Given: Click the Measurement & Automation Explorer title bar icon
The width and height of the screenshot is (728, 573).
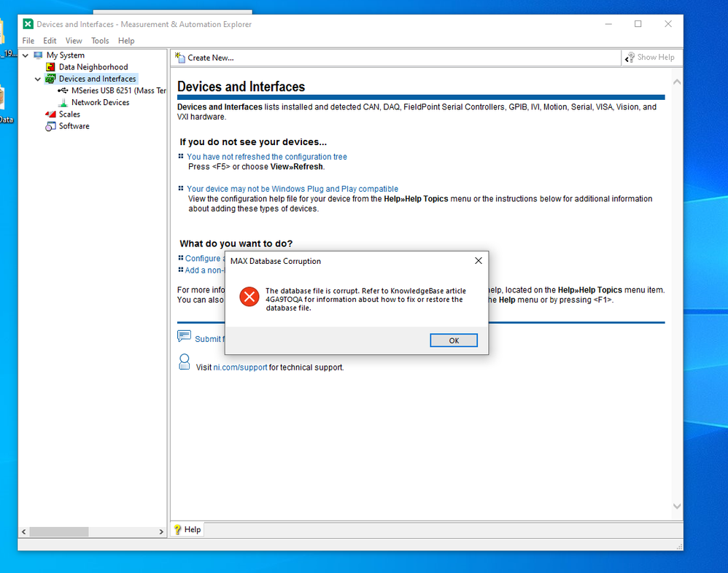Looking at the screenshot, I should [28, 24].
